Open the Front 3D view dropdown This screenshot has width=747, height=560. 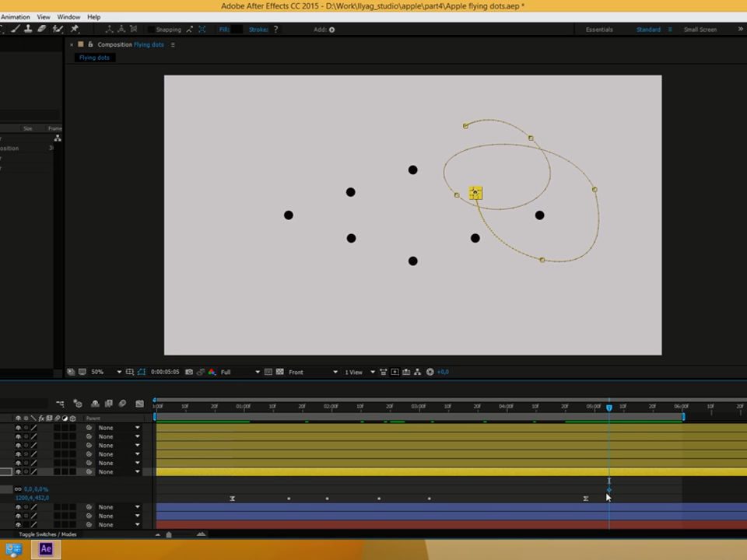pyautogui.click(x=335, y=372)
